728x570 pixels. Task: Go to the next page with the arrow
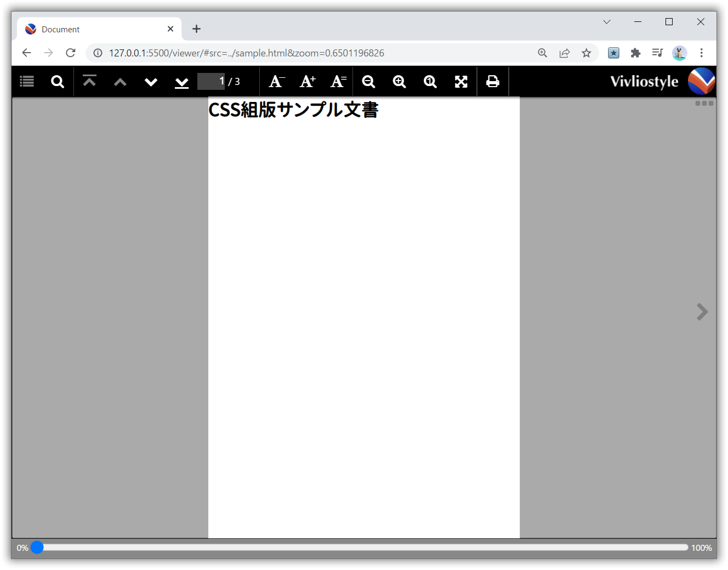(x=702, y=311)
